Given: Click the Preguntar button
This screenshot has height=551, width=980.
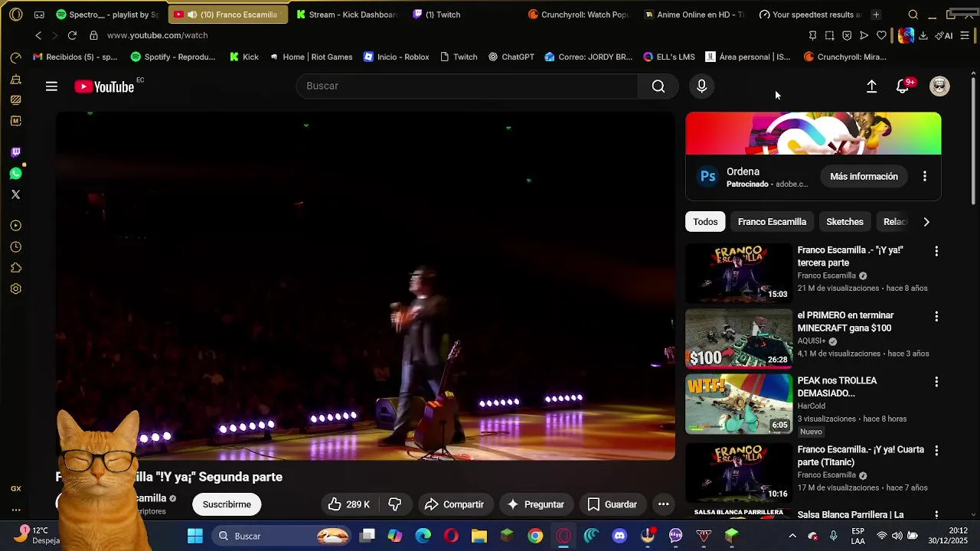Looking at the screenshot, I should click(x=536, y=504).
